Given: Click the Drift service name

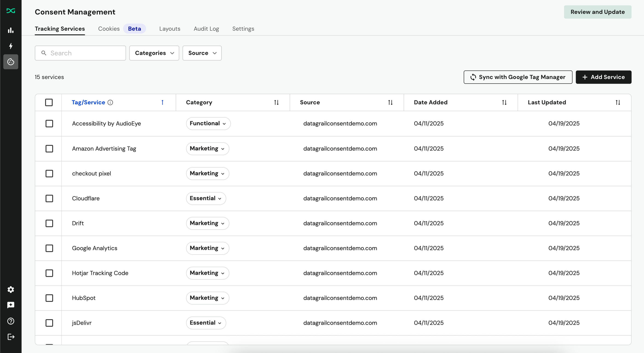Looking at the screenshot, I should tap(78, 223).
